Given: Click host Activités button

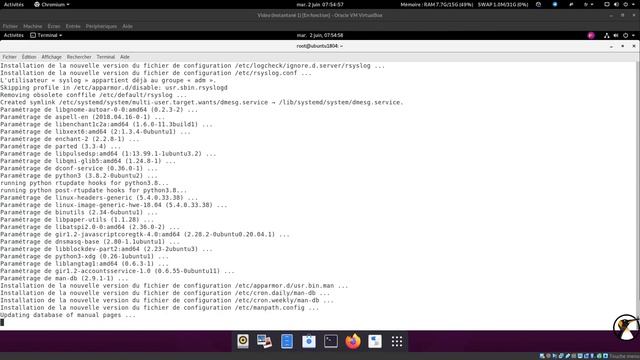Looking at the screenshot, I should click(13, 4).
